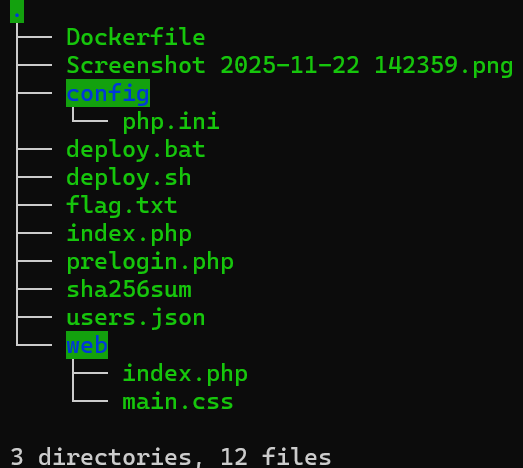Viewport: 523px width, 468px height.
Task: Click the highlighted config directory
Action: coord(108,93)
